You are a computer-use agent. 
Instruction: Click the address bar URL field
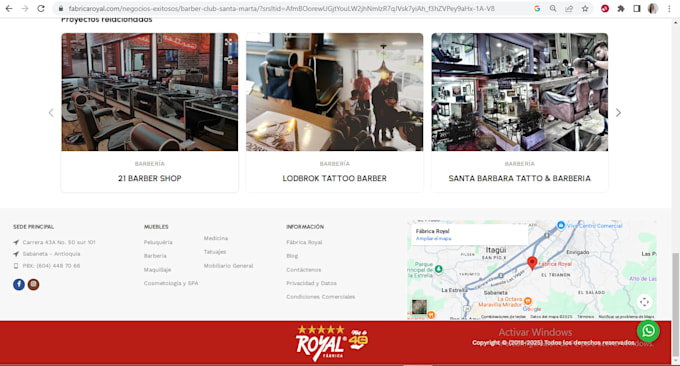(281, 8)
